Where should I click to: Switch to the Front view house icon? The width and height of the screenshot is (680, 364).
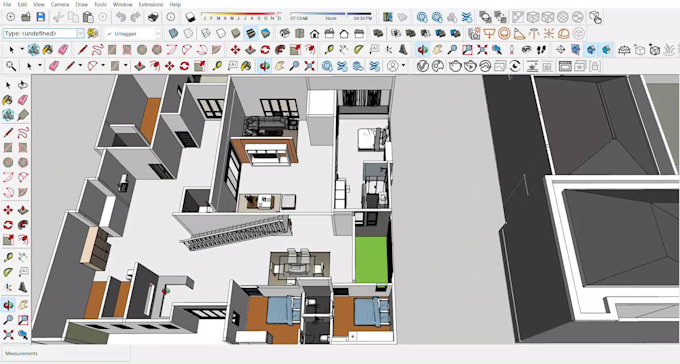point(314,33)
